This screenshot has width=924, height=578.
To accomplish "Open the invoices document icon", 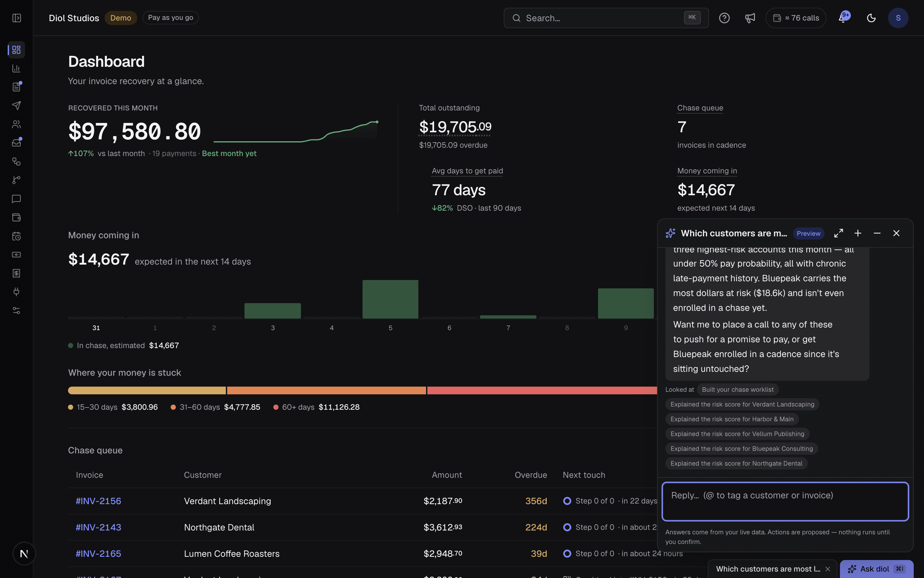I will click(x=16, y=87).
